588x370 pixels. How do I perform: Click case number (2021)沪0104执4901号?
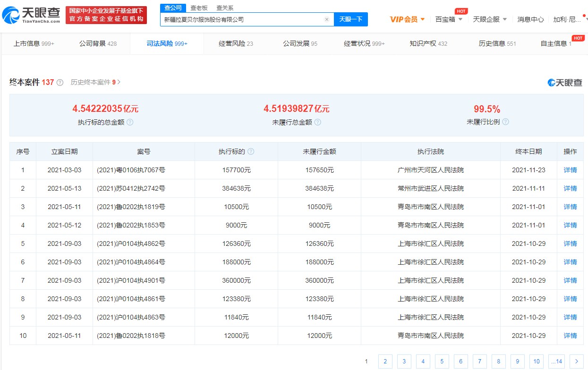[131, 280]
